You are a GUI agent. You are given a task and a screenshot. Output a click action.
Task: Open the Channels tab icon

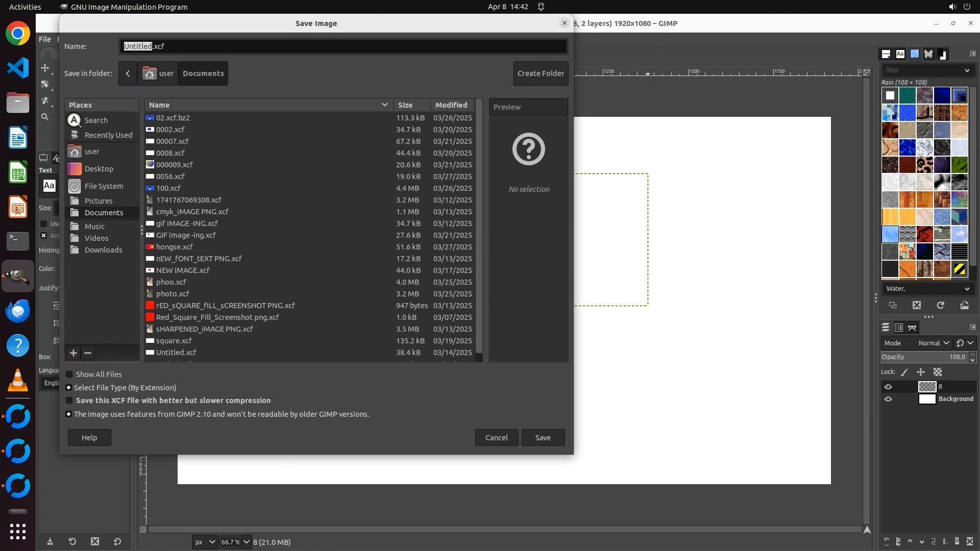tap(899, 328)
